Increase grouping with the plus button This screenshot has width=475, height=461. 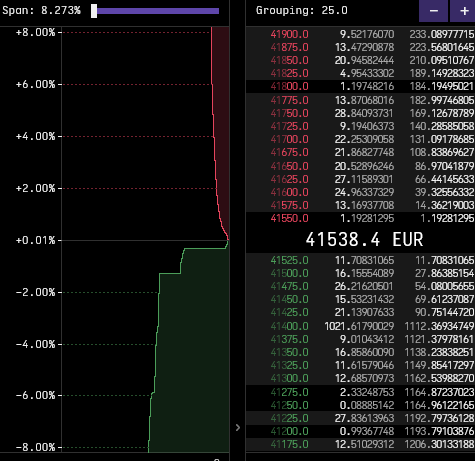(463, 11)
